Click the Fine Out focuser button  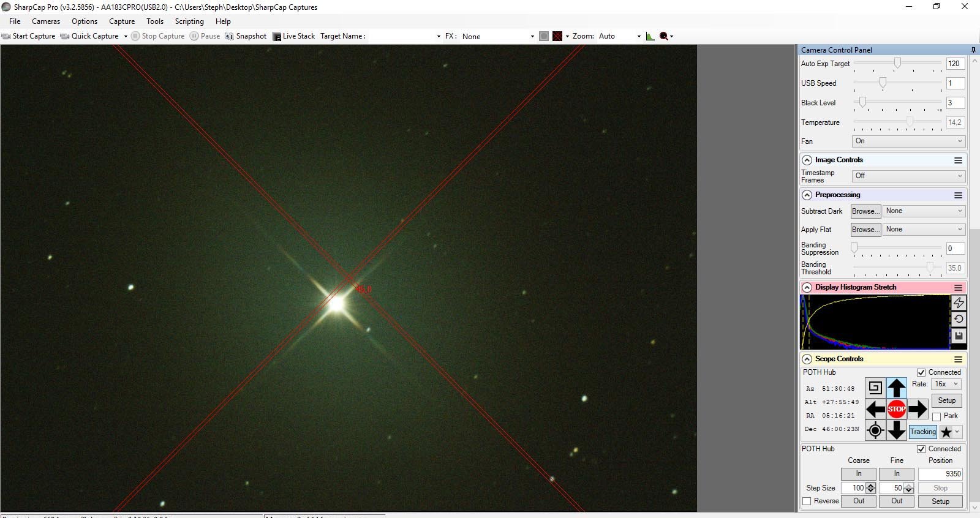coord(897,501)
